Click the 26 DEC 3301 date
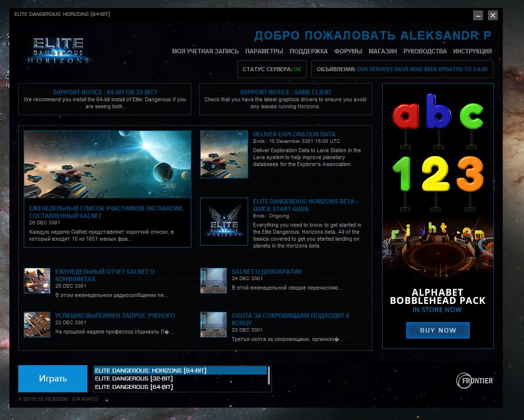The width and height of the screenshot is (524, 420). click(44, 222)
